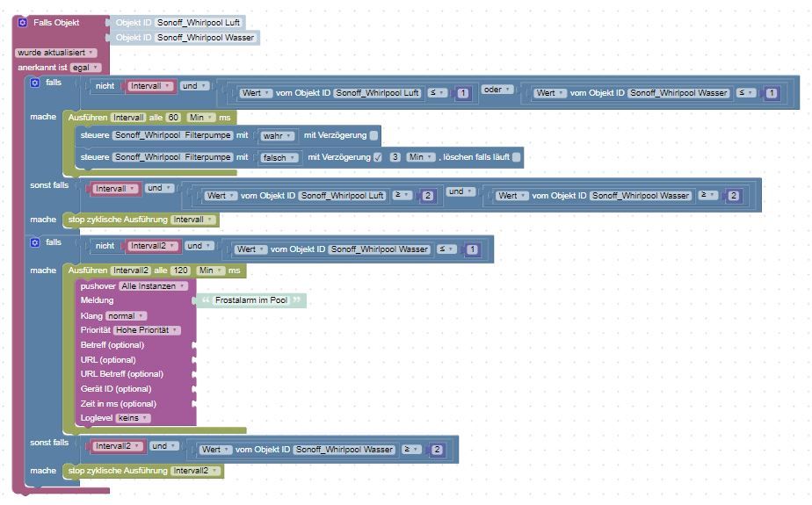Uncheck 'mit Verzögerung' in the falsch row
Viewport: 812px width, 505px height.
tap(378, 157)
